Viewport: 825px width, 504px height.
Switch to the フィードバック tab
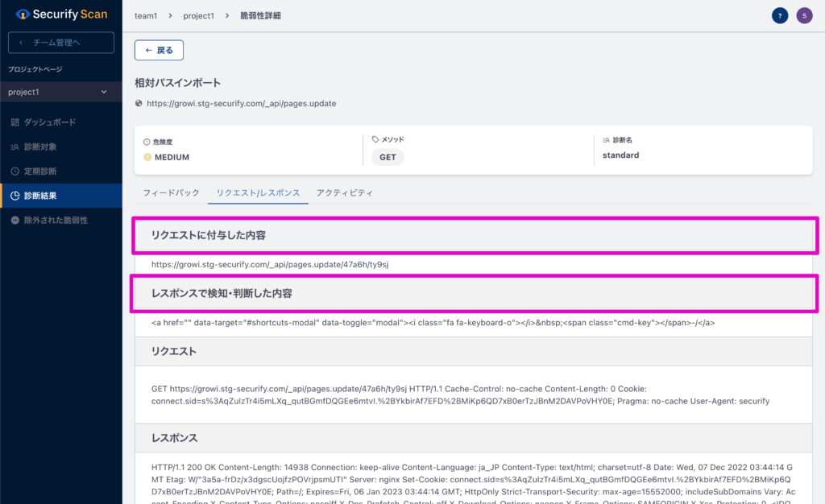pos(171,193)
